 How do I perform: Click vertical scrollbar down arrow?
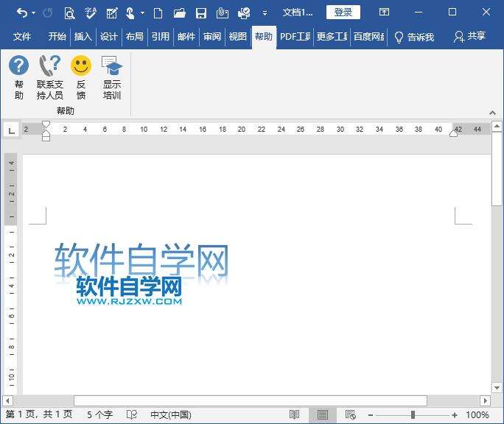(497, 388)
